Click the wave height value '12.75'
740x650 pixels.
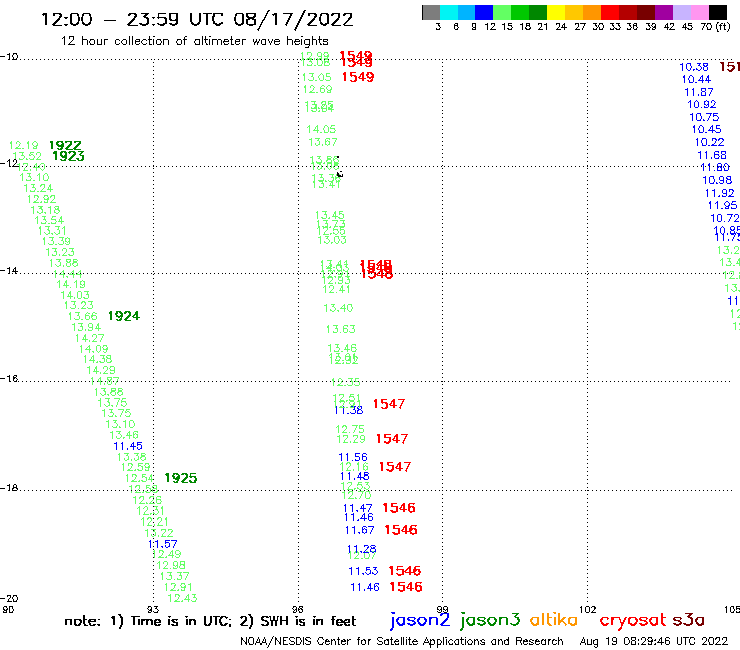pos(350,429)
